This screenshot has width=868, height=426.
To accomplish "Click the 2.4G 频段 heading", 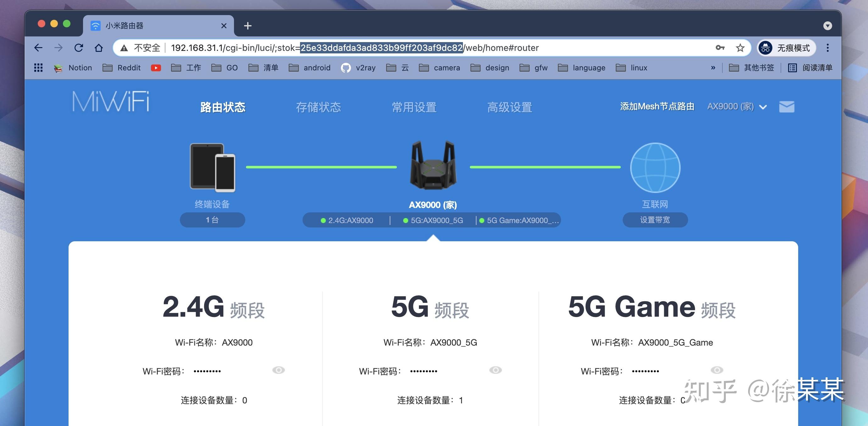I will click(214, 307).
